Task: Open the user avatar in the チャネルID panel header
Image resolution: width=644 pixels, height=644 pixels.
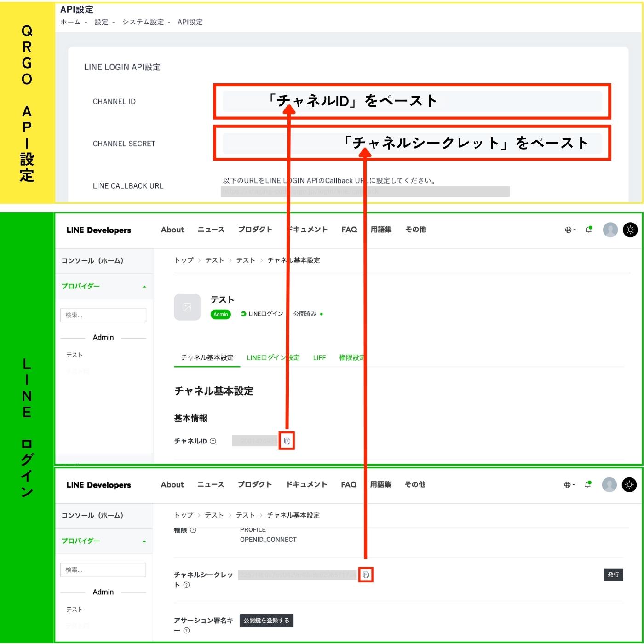Action: (610, 230)
